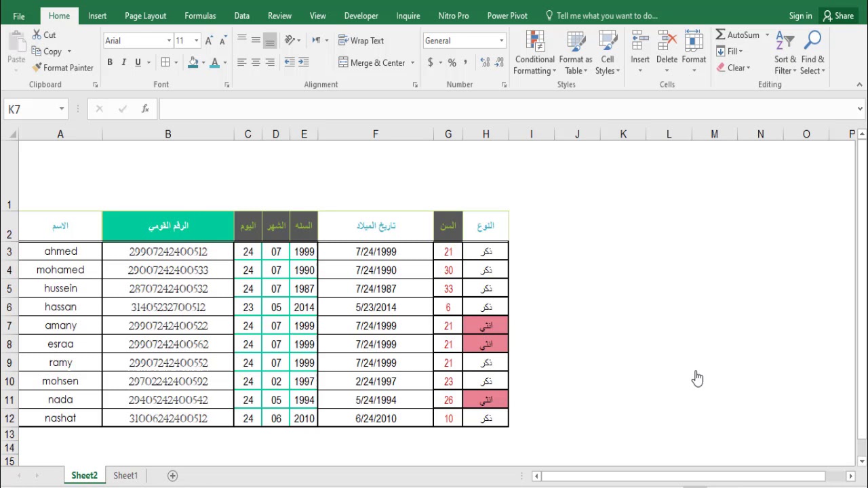
Task: Apply cell borders icon
Action: 165,62
